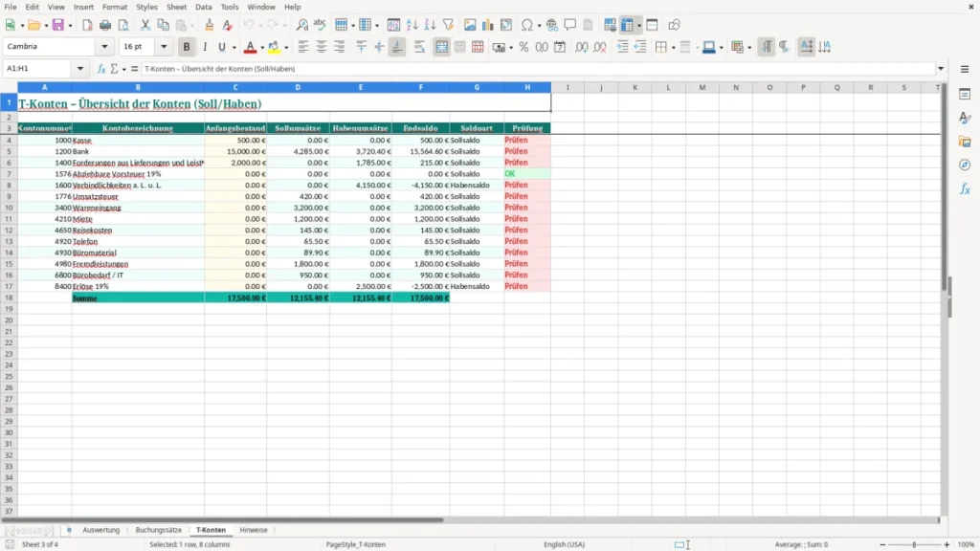Click the Export as PDF icon

pos(87,25)
